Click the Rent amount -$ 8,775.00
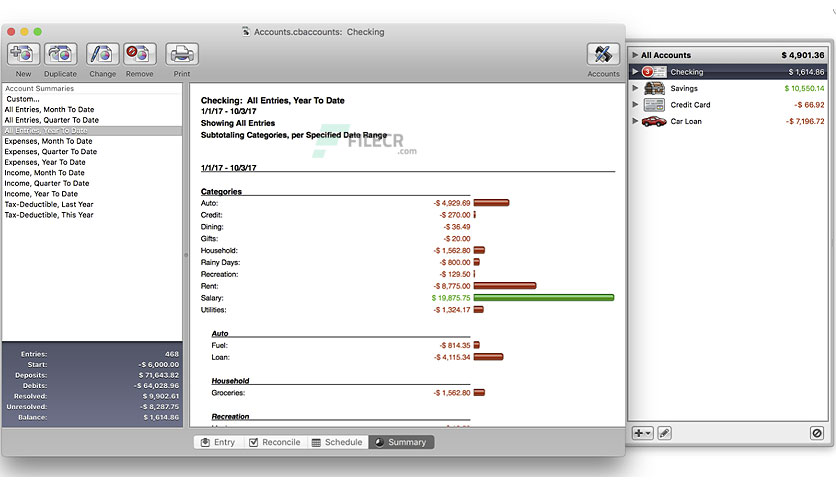 [x=452, y=286]
